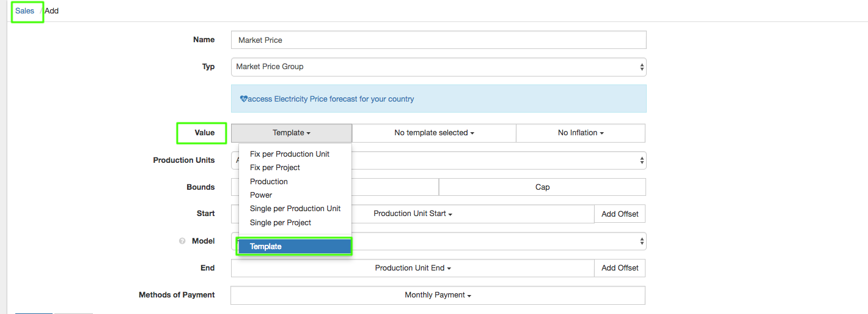Open the Typ Market Price Group select
The image size is (868, 314).
(x=438, y=67)
